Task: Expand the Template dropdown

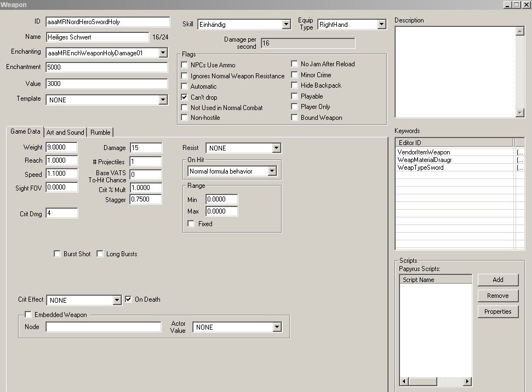Action: tap(163, 100)
